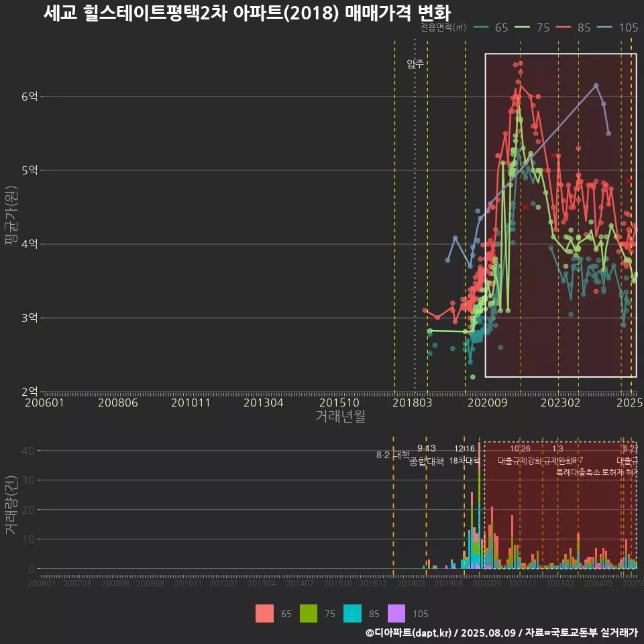Click the '입주' move-in marker label
The width and height of the screenshot is (644, 644).
[x=415, y=64]
